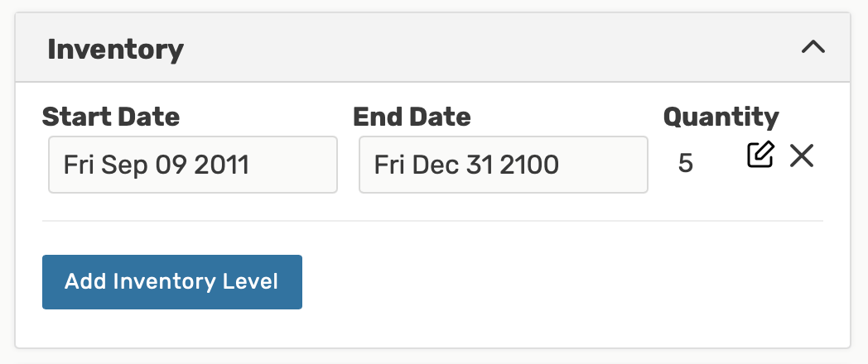Click the Start Date column label
Screen dimensions: 868x364
coord(110,117)
